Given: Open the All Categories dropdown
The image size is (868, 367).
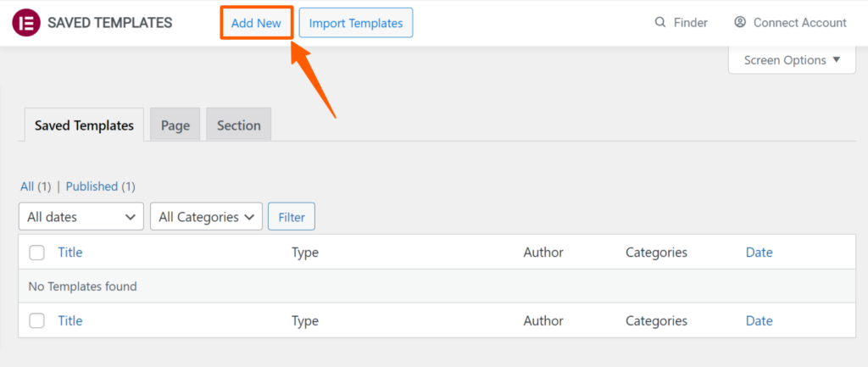Looking at the screenshot, I should pos(207,216).
